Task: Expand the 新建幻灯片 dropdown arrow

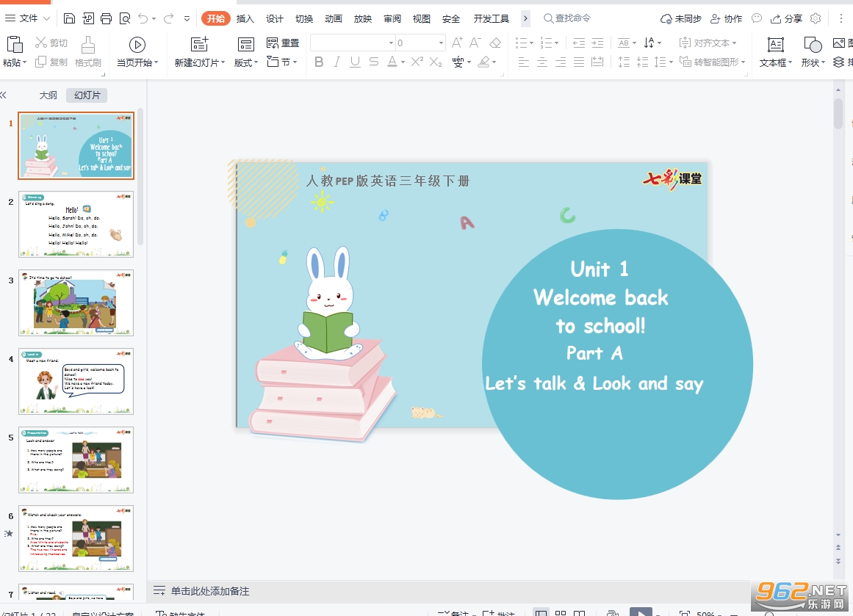Action: tap(223, 62)
